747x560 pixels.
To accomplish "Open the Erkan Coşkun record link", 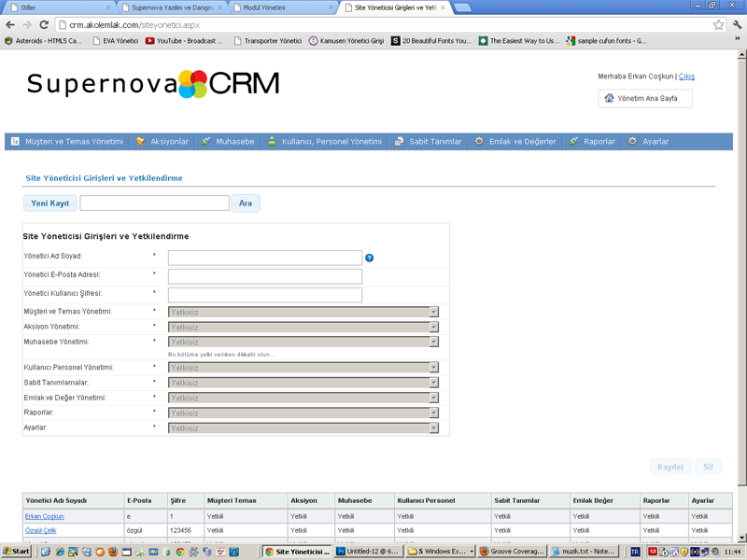I will pyautogui.click(x=44, y=516).
